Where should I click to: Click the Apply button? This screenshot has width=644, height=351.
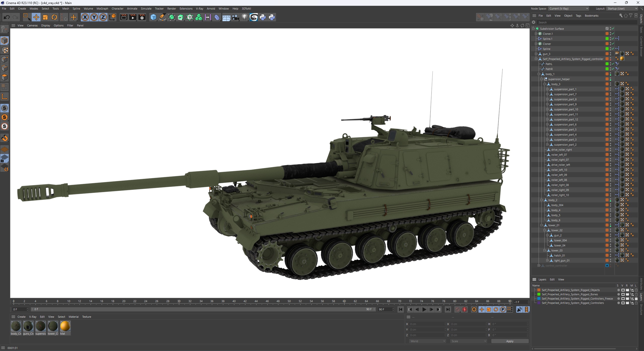click(510, 341)
